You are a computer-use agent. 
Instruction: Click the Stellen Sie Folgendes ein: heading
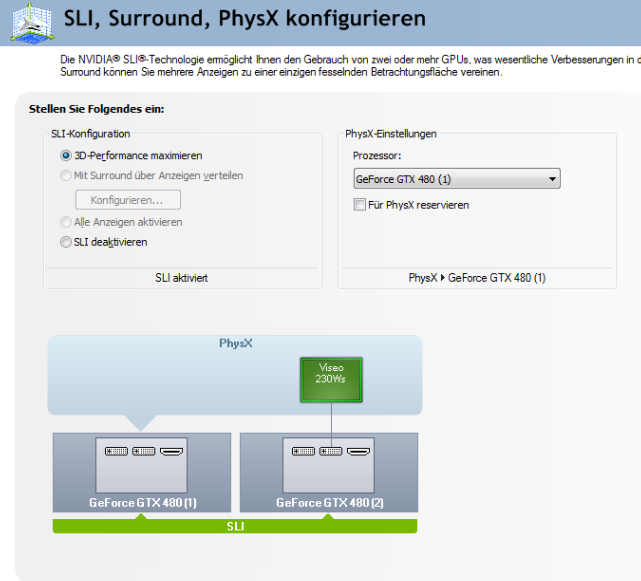[96, 109]
